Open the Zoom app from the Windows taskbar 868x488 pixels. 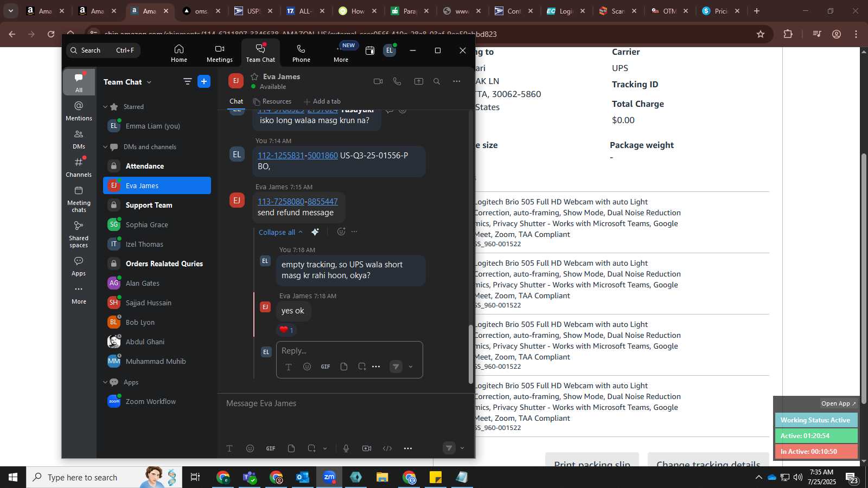coord(329,477)
